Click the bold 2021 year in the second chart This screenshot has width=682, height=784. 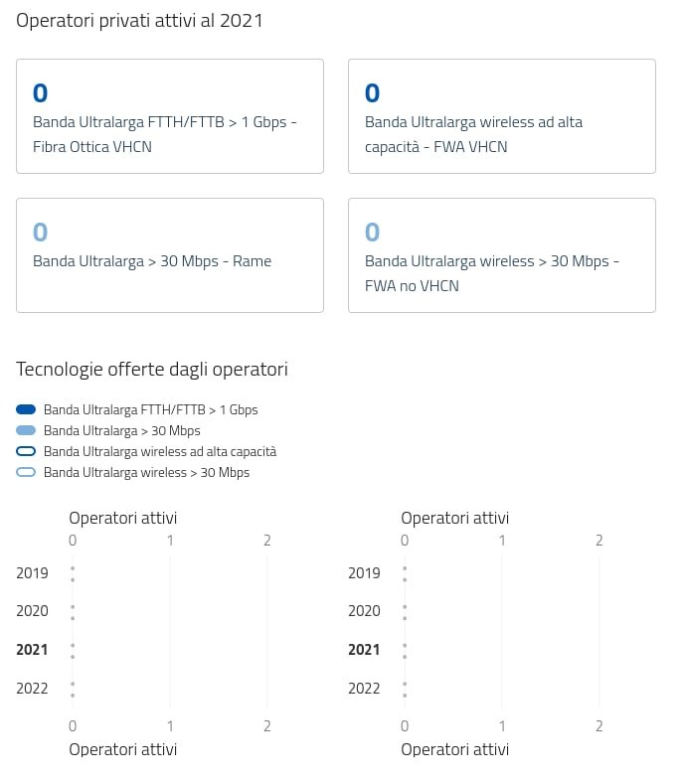pos(364,650)
